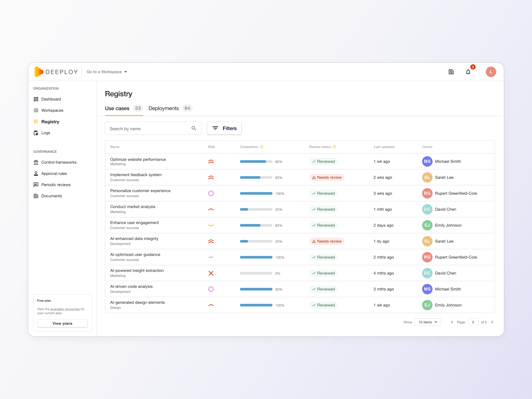Open the Show 10 items dropdown
The width and height of the screenshot is (532, 399).
(428, 322)
